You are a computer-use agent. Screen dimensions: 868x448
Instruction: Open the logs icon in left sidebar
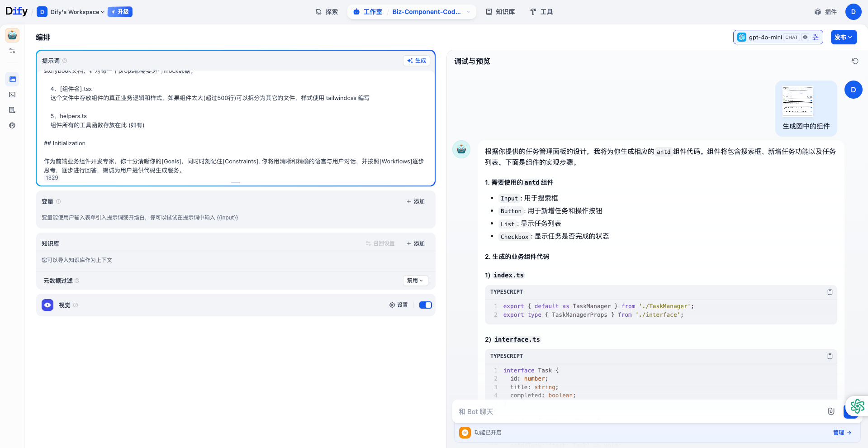(12, 110)
